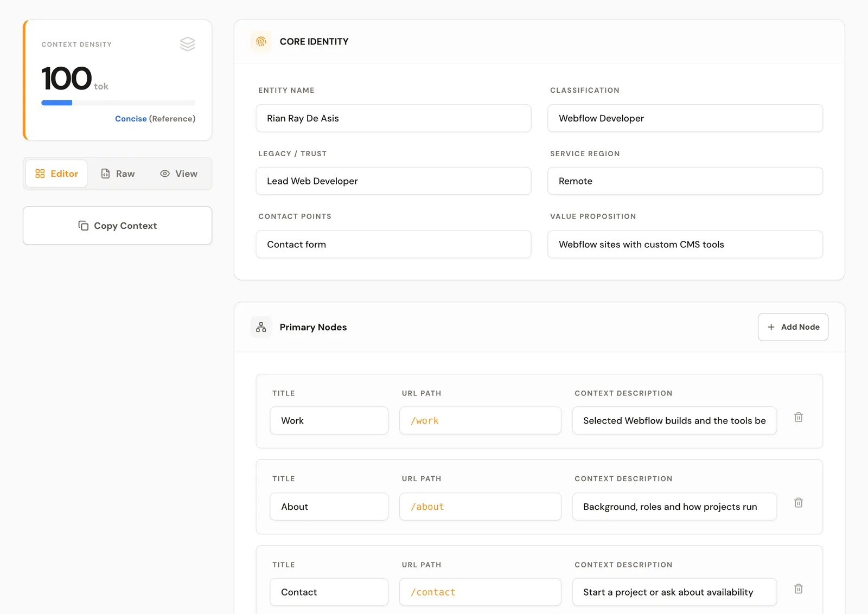The width and height of the screenshot is (868, 614).
Task: Click the network icon beside Primary Nodes
Action: [261, 327]
